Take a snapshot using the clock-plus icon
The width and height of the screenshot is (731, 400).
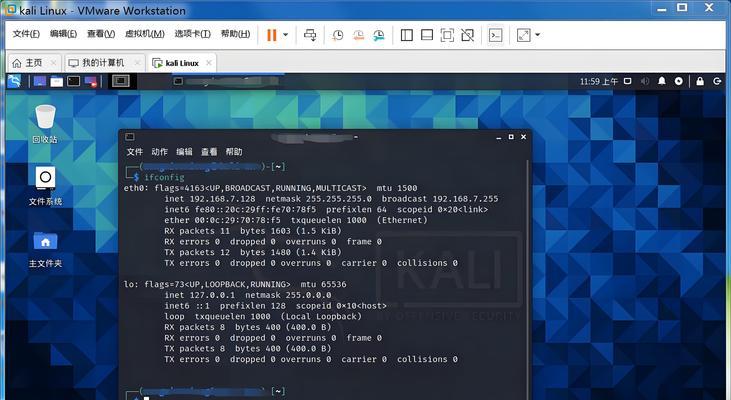tap(337, 35)
